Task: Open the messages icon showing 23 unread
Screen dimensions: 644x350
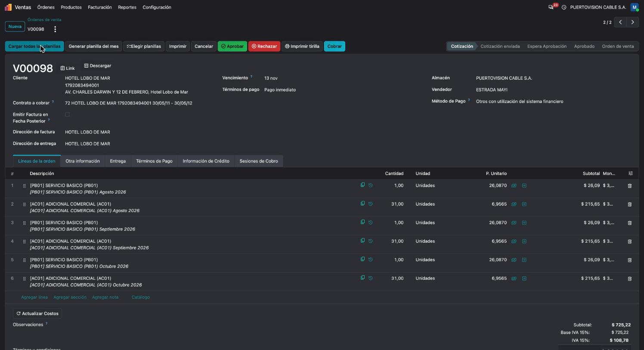Action: point(551,7)
